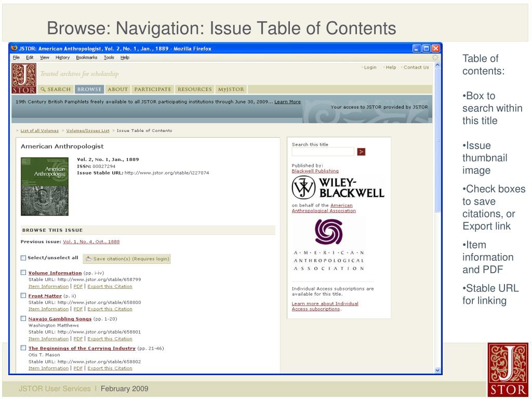Viewport: 532px width, 399px height.
Task: Open the Edit menu
Action: 30,57
